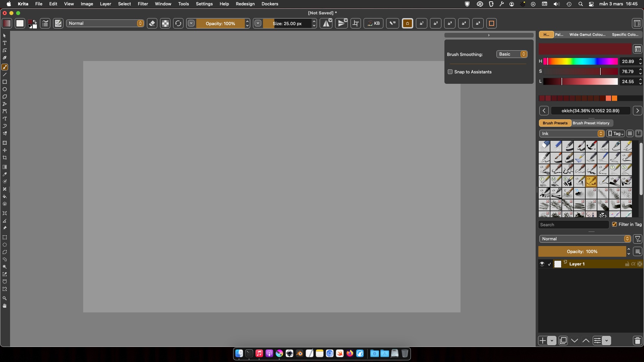Click the KB toolbar button
644x362 pixels.
(x=373, y=23)
